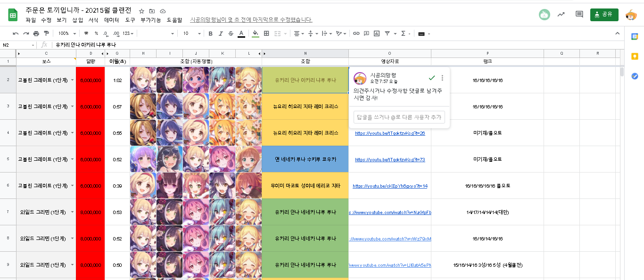The image size is (644, 280).
Task: Open number format 123 dropdown
Action: 128,33
